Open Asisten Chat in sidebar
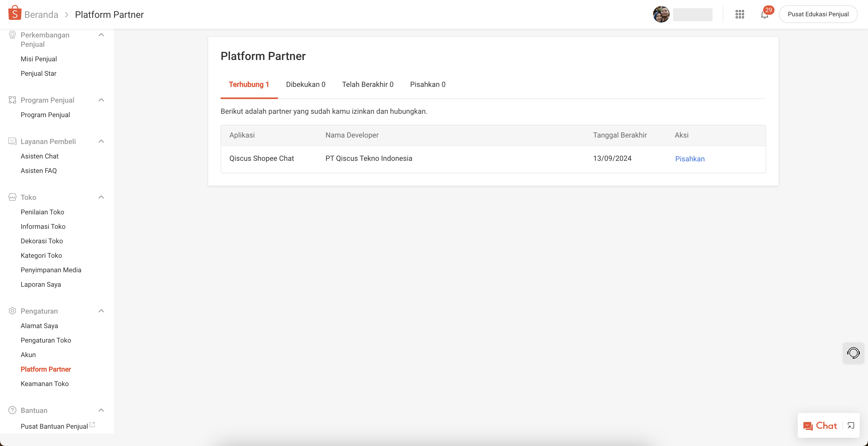868x446 pixels. [x=40, y=156]
